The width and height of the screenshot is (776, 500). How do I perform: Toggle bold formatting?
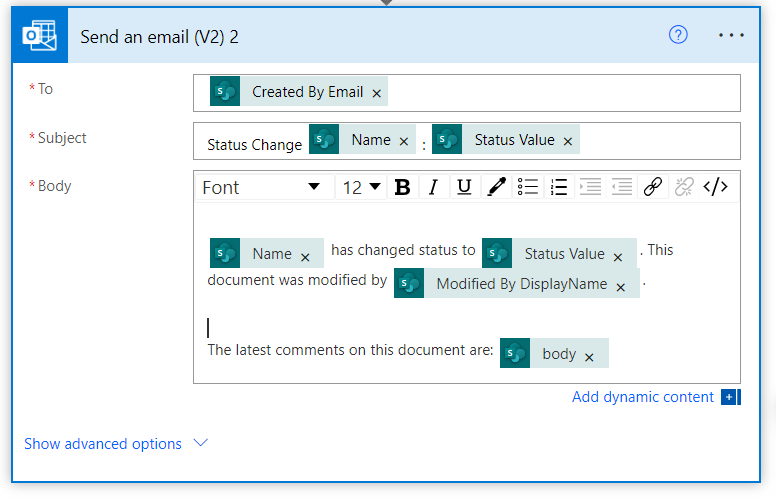tap(402, 187)
